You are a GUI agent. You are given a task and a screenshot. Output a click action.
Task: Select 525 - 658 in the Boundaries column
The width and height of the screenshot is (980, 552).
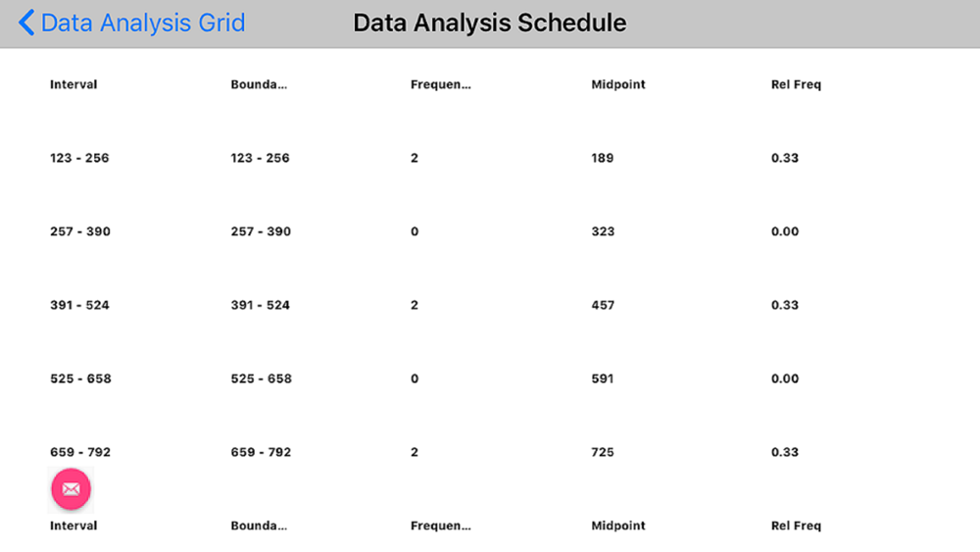coord(261,378)
